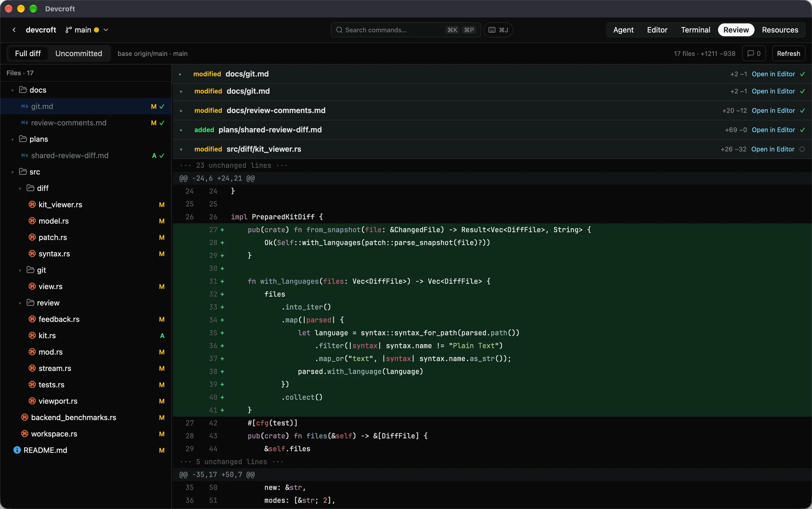Open plans/shared-review-diff.md via Open in Editor
The width and height of the screenshot is (812, 509).
773,130
